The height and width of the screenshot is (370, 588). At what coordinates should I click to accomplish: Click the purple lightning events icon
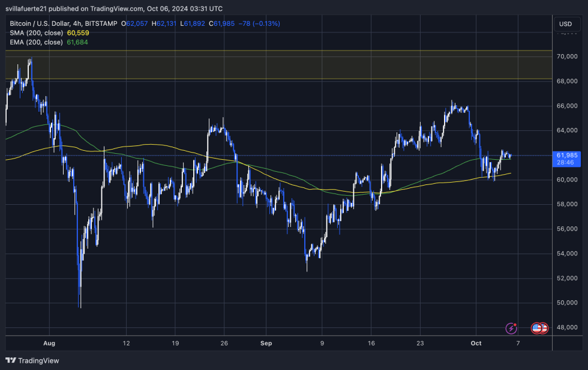coord(511,328)
